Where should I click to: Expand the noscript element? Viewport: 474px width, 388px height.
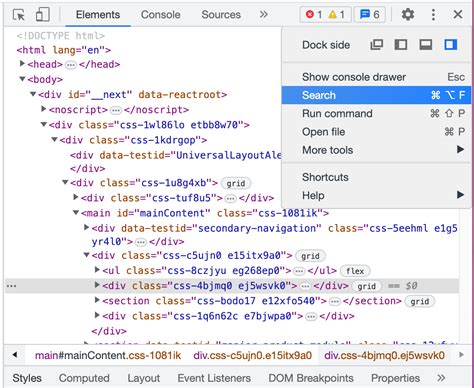pyautogui.click(x=44, y=109)
